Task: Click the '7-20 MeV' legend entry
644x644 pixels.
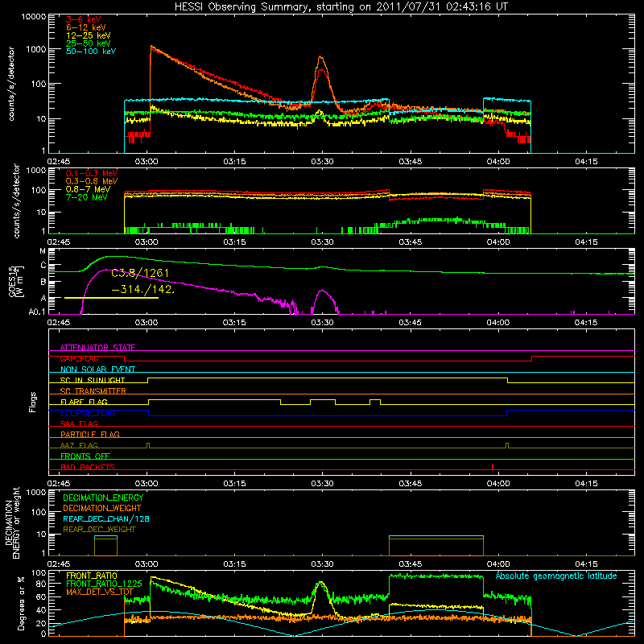Action: tap(87, 197)
